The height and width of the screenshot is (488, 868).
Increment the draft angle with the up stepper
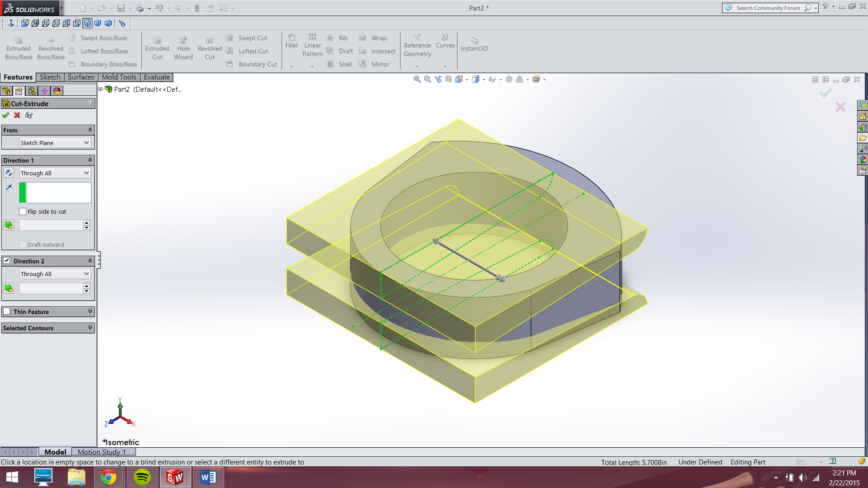pyautogui.click(x=86, y=222)
